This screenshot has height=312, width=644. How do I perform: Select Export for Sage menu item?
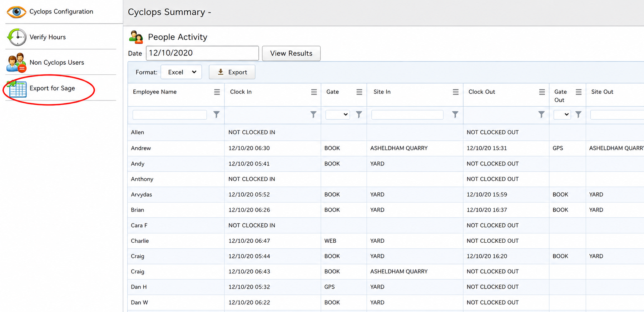pos(52,88)
